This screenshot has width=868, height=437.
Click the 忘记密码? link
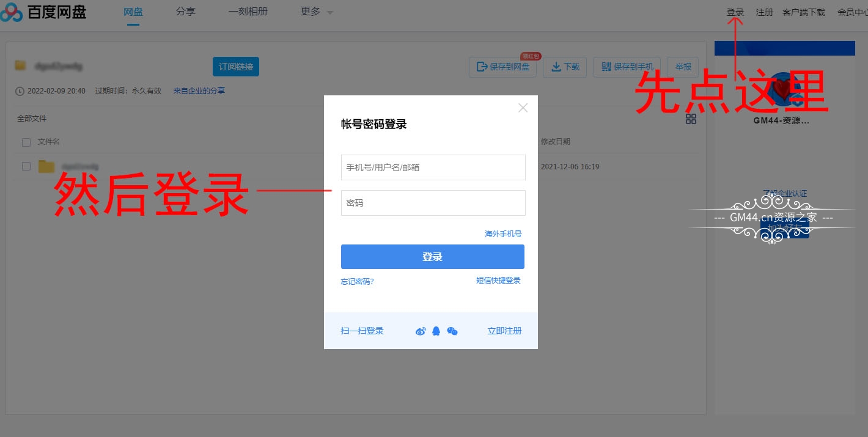click(358, 282)
